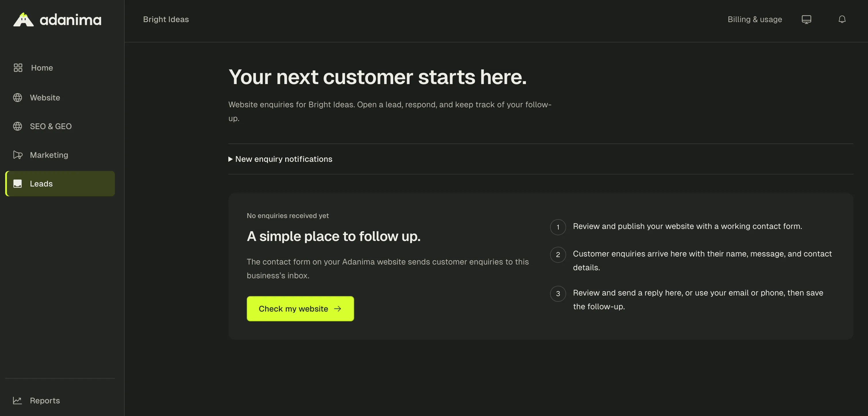This screenshot has width=868, height=416.
Task: Open Billing & usage link
Action: pos(755,20)
